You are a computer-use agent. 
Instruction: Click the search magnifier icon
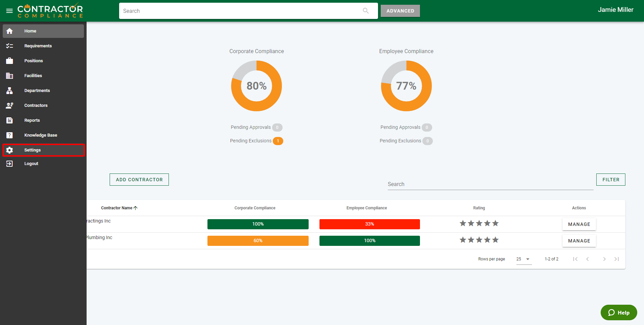[365, 11]
